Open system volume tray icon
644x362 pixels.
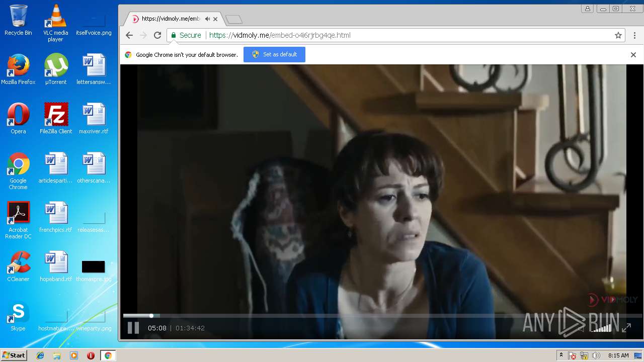coord(596,355)
